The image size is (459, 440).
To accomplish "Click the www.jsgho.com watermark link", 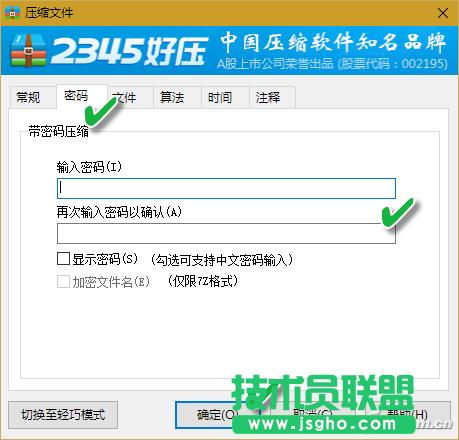I will click(323, 424).
